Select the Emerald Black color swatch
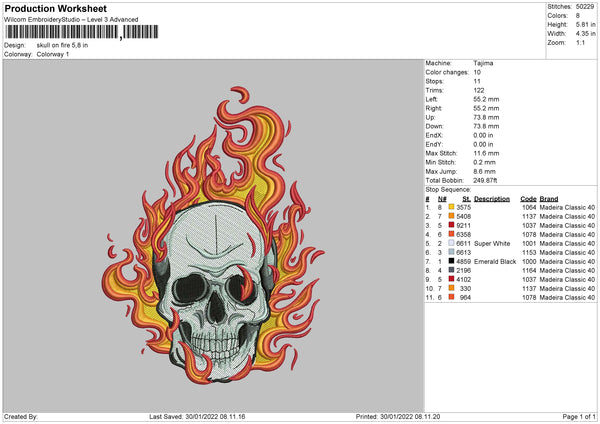Screen dimensions: 600x424 click(x=451, y=261)
